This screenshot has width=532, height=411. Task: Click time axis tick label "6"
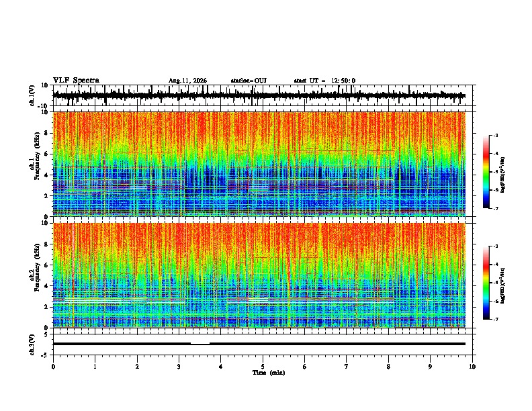tap(305, 367)
